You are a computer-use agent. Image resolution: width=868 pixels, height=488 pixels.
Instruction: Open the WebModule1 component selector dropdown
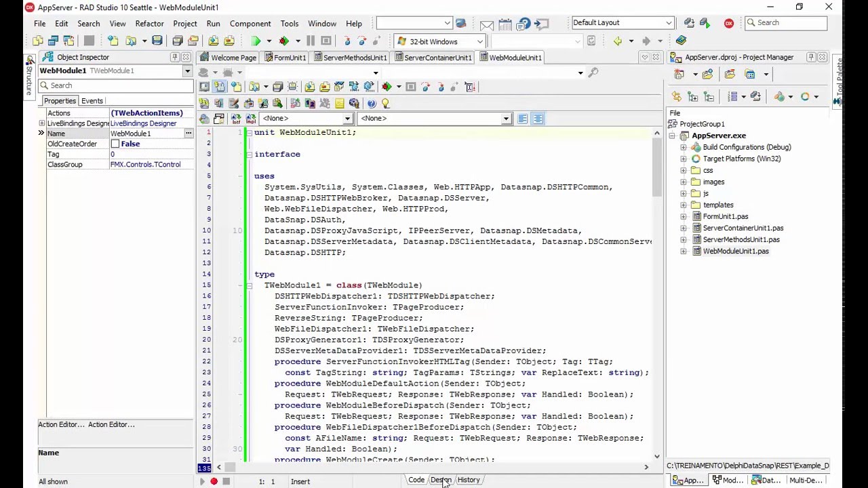click(187, 70)
